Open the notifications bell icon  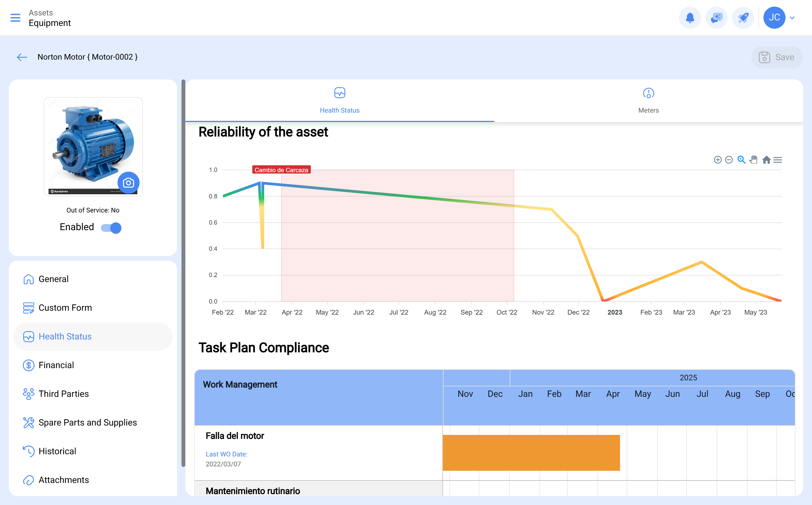click(x=690, y=18)
